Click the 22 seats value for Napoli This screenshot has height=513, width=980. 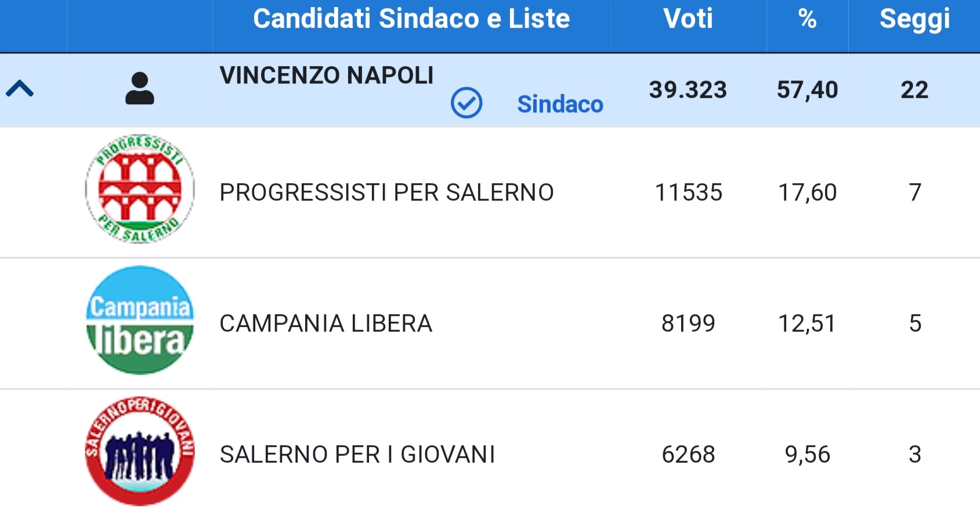(x=914, y=90)
